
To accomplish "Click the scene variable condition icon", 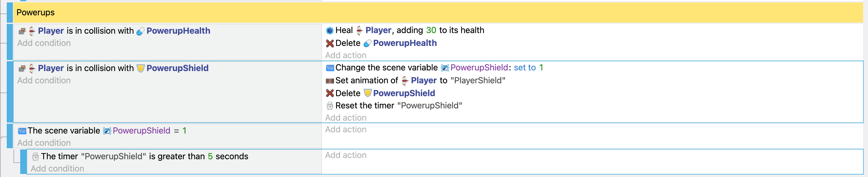I will pos(22,131).
